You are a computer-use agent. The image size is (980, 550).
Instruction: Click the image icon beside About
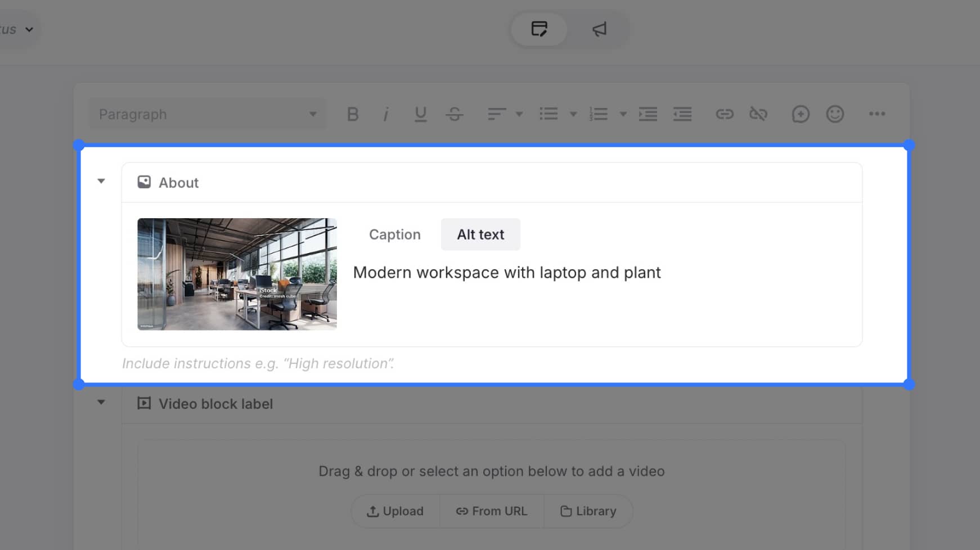[144, 182]
